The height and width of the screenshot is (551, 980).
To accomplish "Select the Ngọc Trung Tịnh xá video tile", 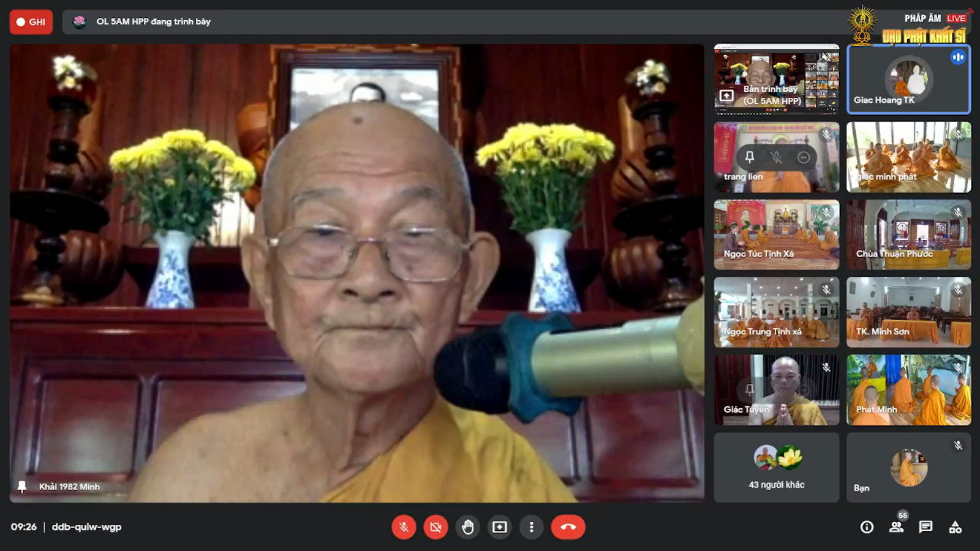I will coord(776,312).
